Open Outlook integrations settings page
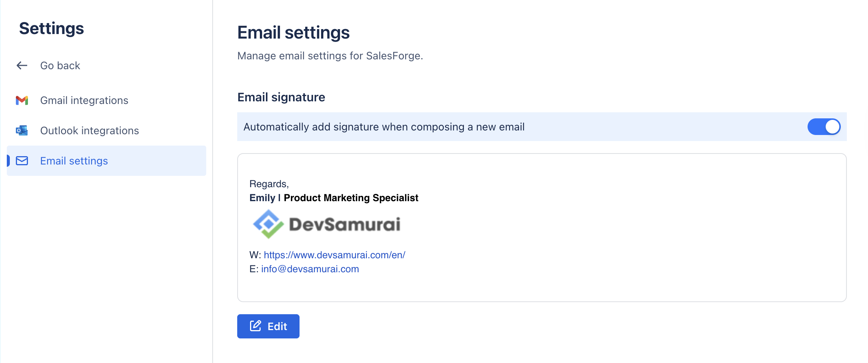The height and width of the screenshot is (363, 868). [x=89, y=130]
